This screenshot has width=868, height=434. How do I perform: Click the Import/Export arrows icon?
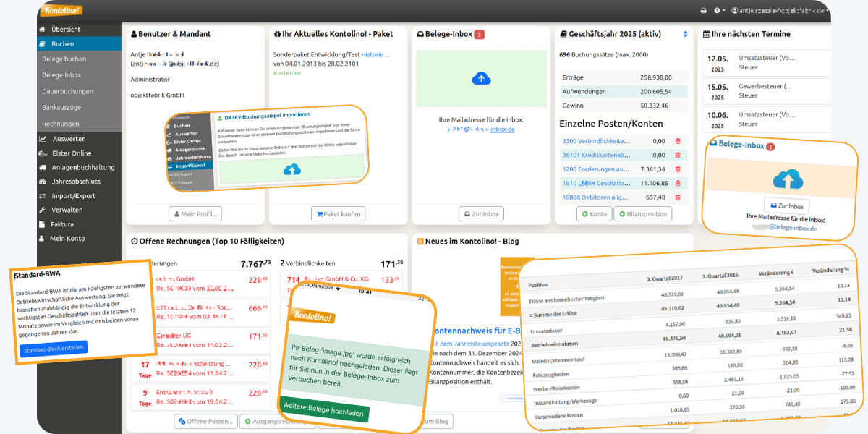point(43,196)
